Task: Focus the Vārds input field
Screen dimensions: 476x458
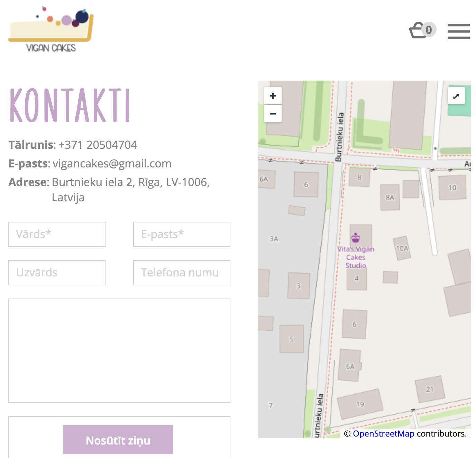Action: (57, 235)
